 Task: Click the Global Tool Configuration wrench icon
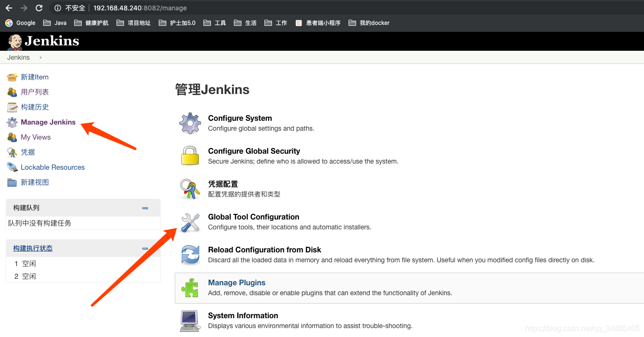(x=190, y=222)
